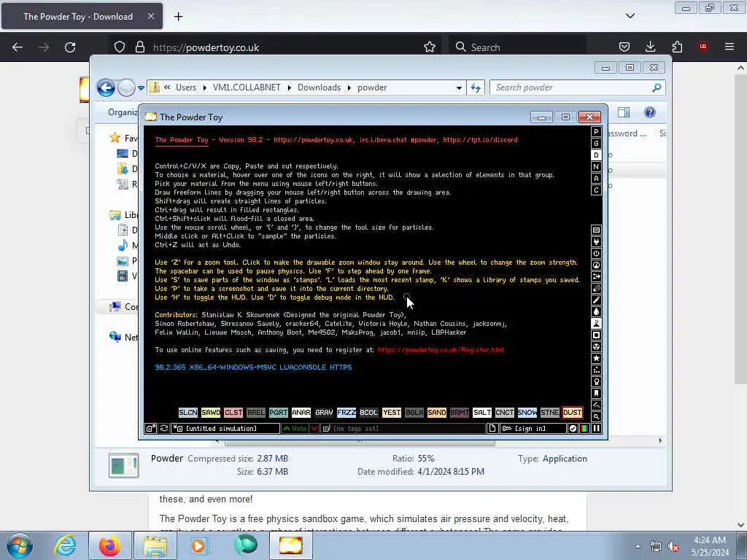The width and height of the screenshot is (747, 560).
Task: Click the New simulation blank page icon
Action: [492, 429]
